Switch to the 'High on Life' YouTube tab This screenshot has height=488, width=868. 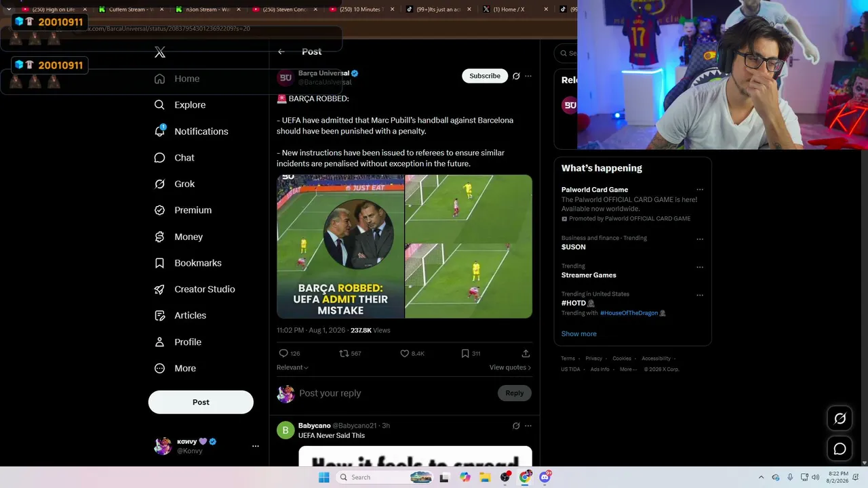click(53, 9)
